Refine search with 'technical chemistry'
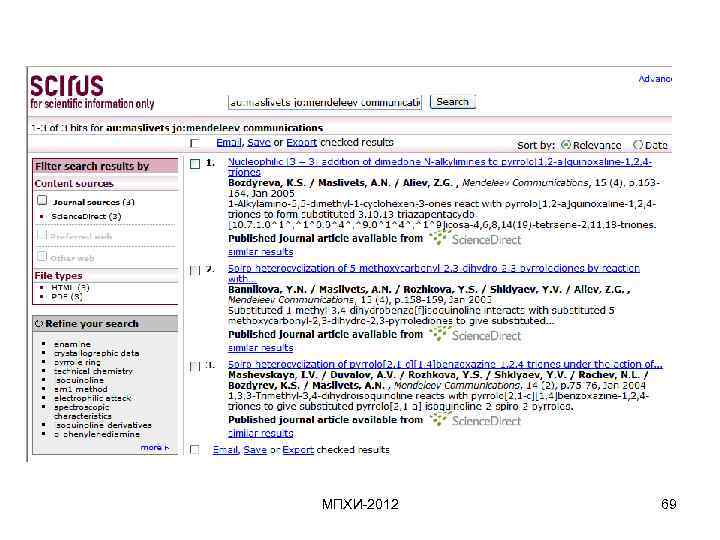This screenshot has height=540, width=720. [x=93, y=371]
